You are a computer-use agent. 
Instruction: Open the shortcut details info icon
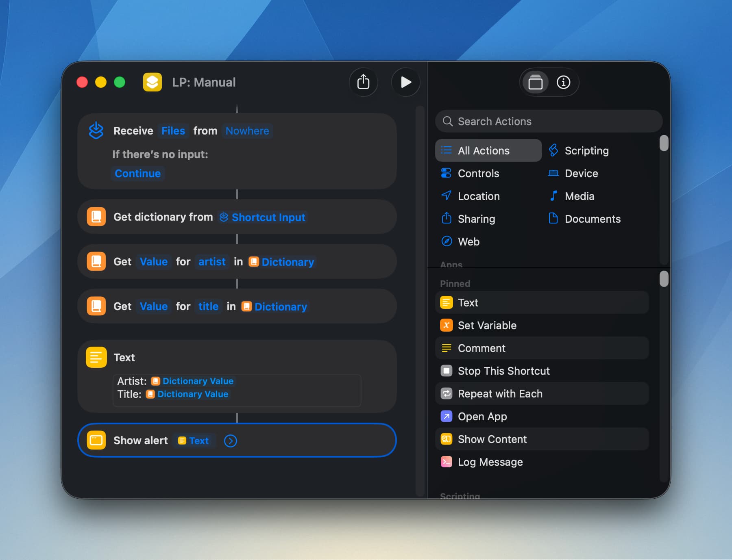pyautogui.click(x=563, y=82)
